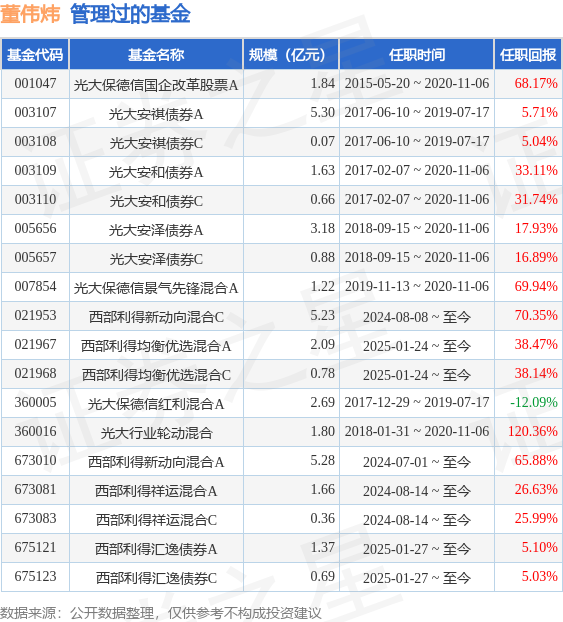This screenshot has height=622, width=563.
Task: Click the 38.14% return value
Action: (x=536, y=373)
